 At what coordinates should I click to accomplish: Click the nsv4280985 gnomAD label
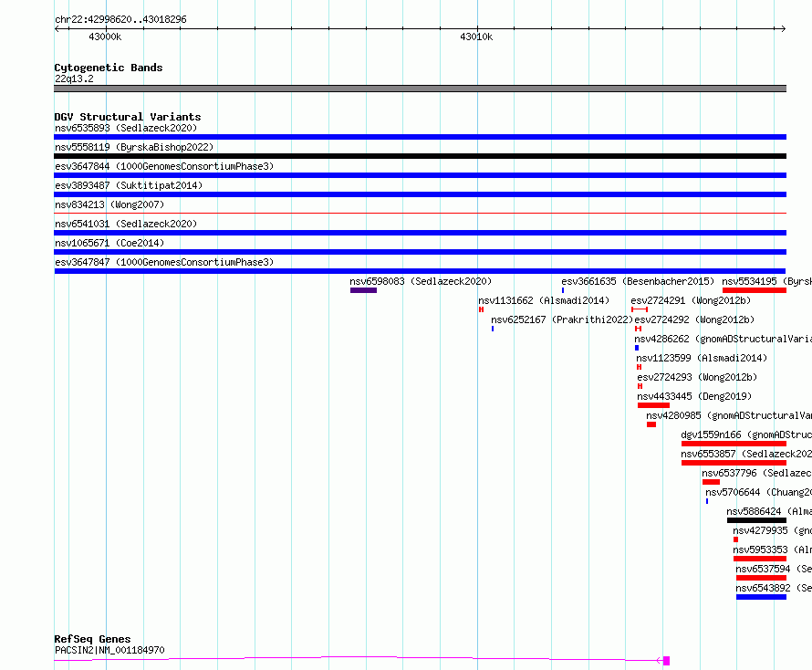coord(729,415)
